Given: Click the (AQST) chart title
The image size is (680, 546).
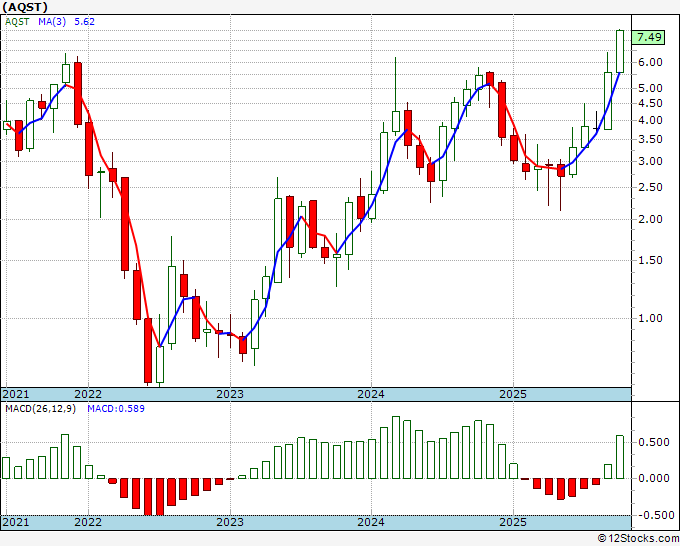Looking at the screenshot, I should pyautogui.click(x=25, y=7).
